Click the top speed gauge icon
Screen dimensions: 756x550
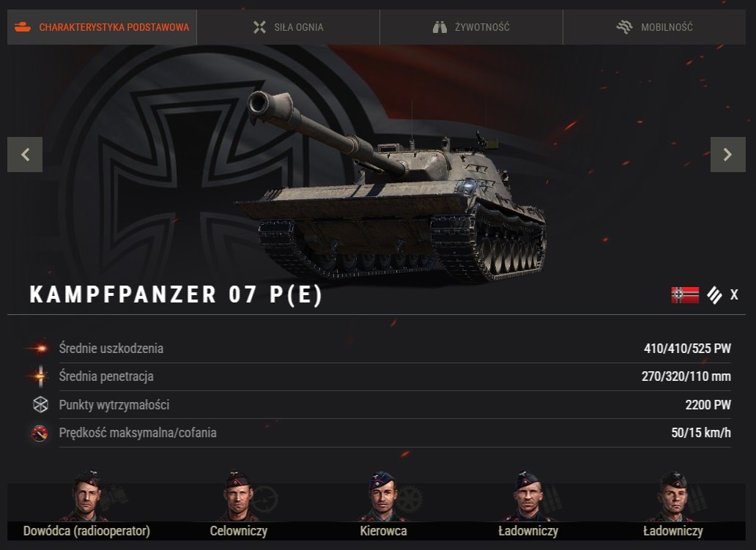pos(40,433)
